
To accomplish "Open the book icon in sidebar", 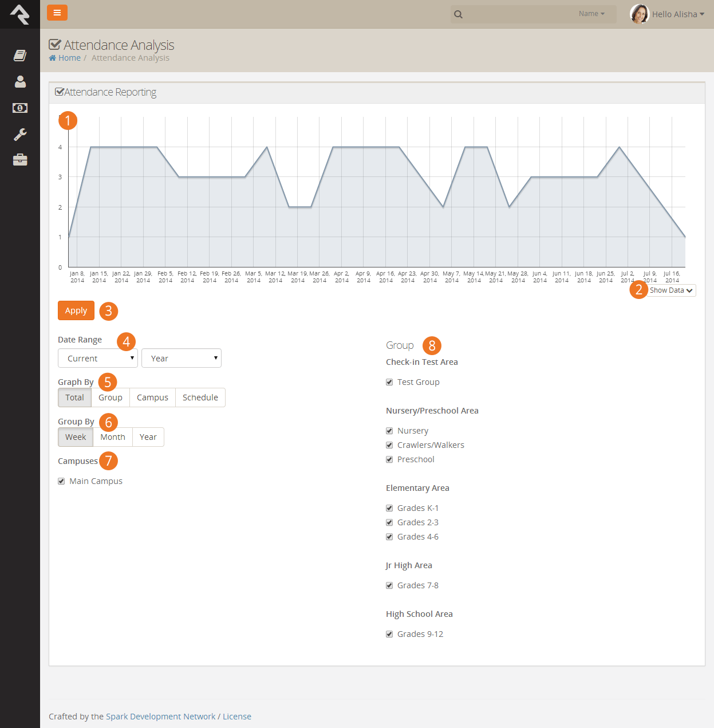I will (x=20, y=55).
